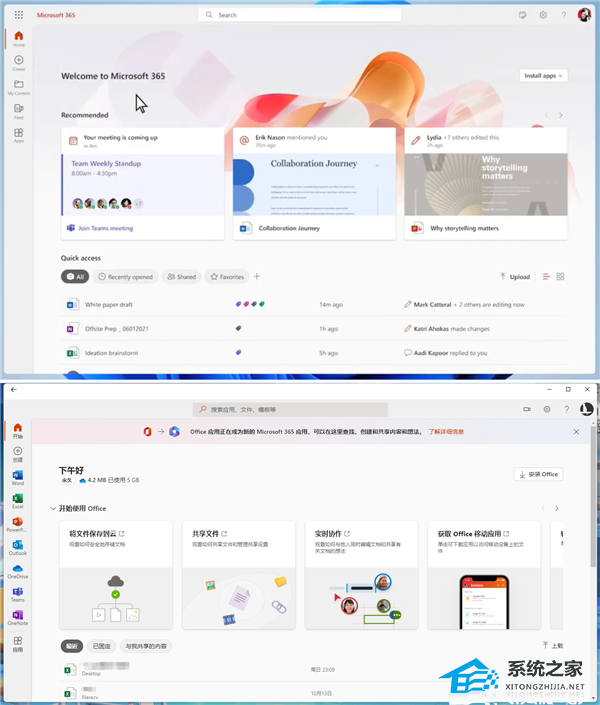The height and width of the screenshot is (705, 600).
Task: Open White paper draft file
Action: click(108, 304)
